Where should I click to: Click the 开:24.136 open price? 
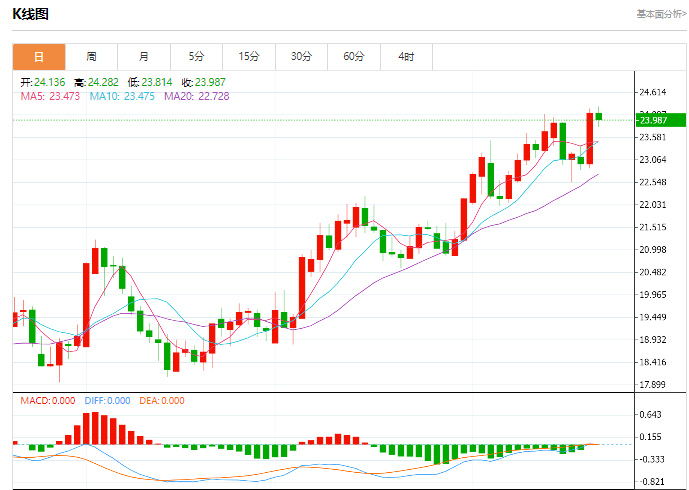pyautogui.click(x=43, y=82)
